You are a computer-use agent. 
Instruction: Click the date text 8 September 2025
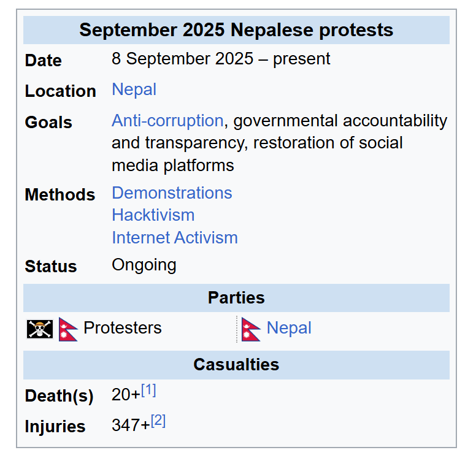click(182, 59)
